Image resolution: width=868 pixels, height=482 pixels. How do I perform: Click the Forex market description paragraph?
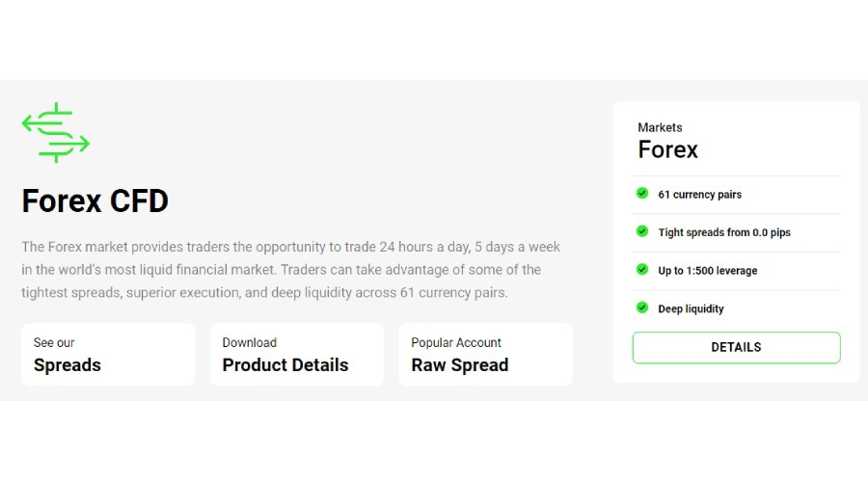coord(290,270)
